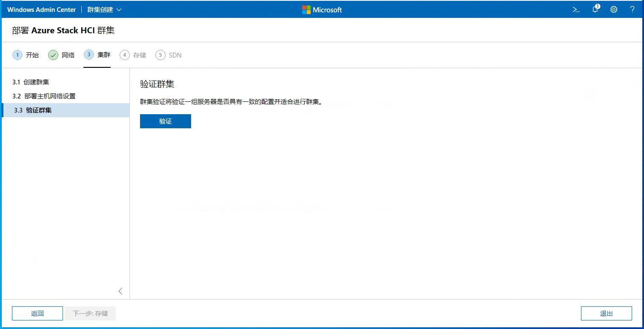Click the 验证 button

pyautogui.click(x=166, y=121)
